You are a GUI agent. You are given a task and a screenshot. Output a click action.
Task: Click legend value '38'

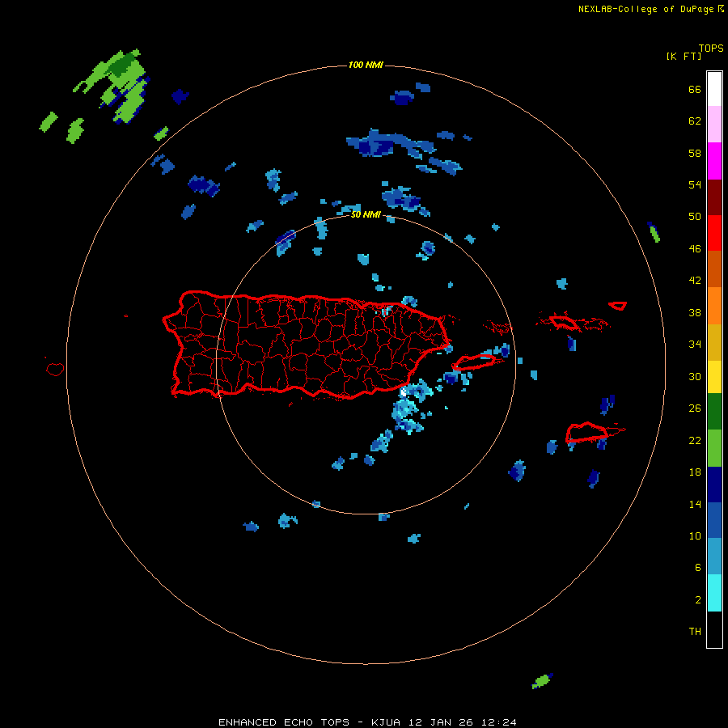pyautogui.click(x=695, y=312)
